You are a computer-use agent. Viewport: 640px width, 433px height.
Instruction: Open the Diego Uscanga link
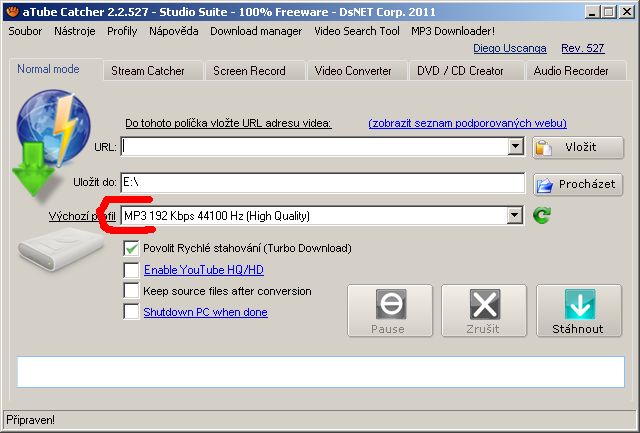tap(510, 49)
